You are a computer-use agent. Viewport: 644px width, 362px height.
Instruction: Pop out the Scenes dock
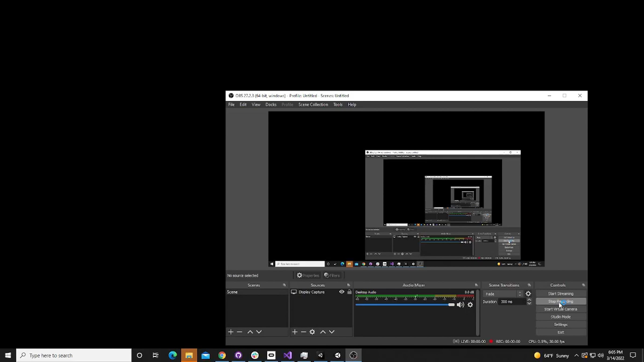click(x=284, y=285)
